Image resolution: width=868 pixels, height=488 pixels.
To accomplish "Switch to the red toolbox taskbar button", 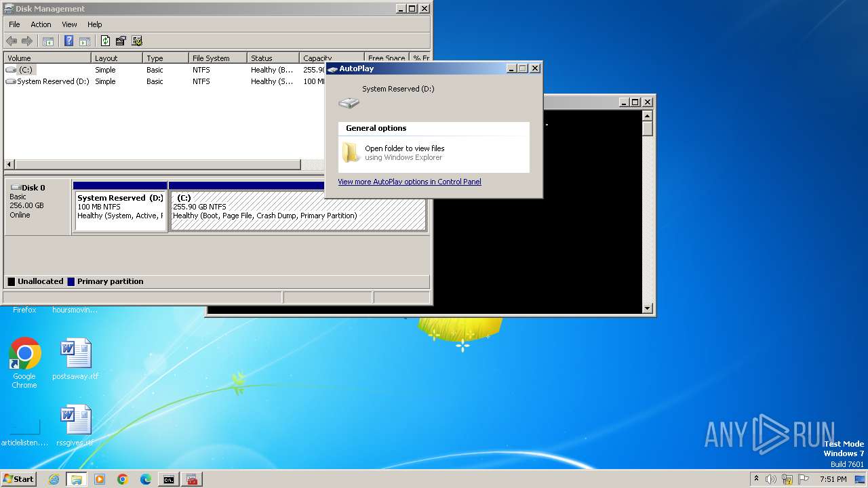I will click(192, 479).
